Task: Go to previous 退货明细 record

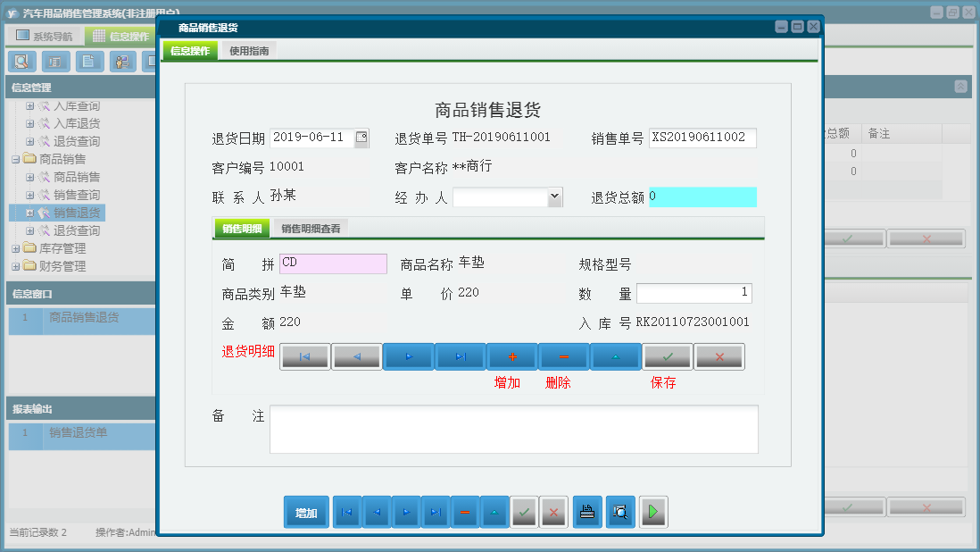Action: coord(357,356)
